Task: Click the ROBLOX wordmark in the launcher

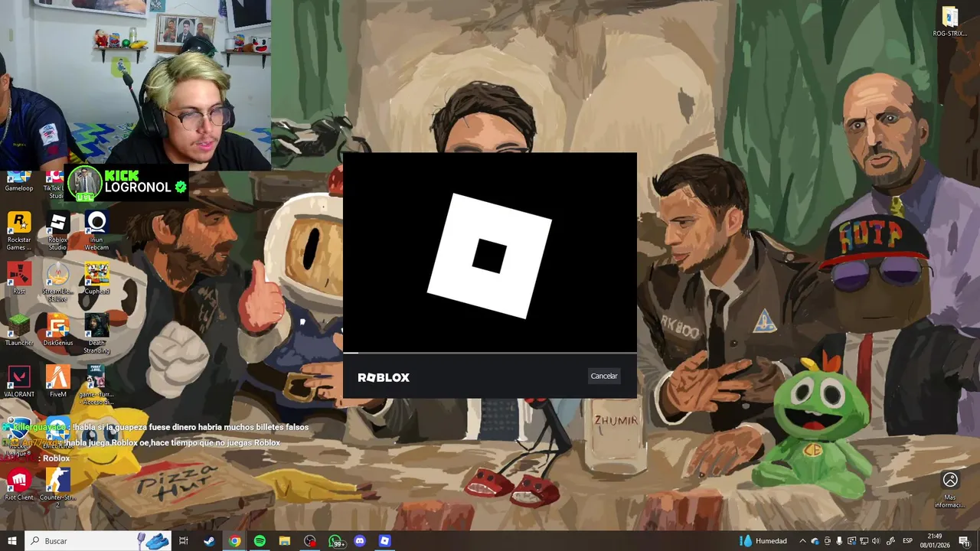Action: click(384, 377)
